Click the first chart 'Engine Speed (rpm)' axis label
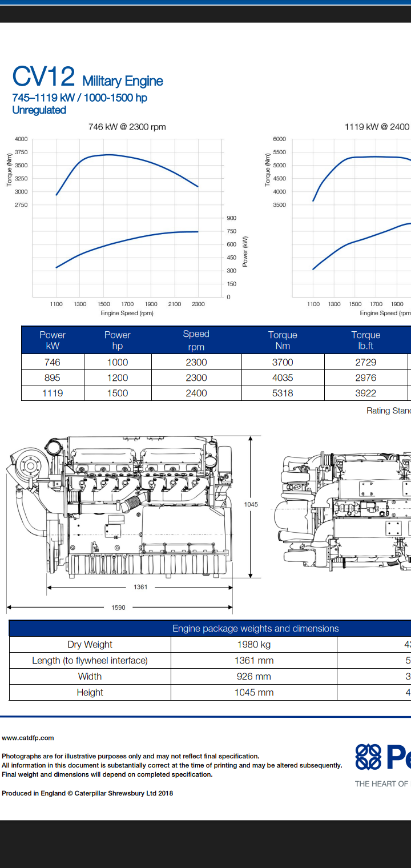Viewport: 411px width, 868px height. point(127,313)
